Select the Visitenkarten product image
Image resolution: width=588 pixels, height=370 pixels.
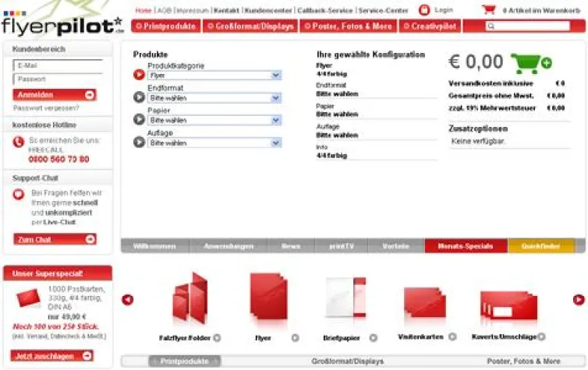pos(425,302)
